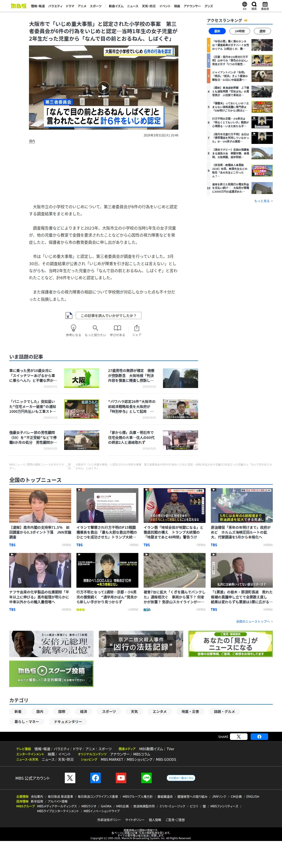
Task: Open 天気・防災 in header
Action: click(x=149, y=6)
